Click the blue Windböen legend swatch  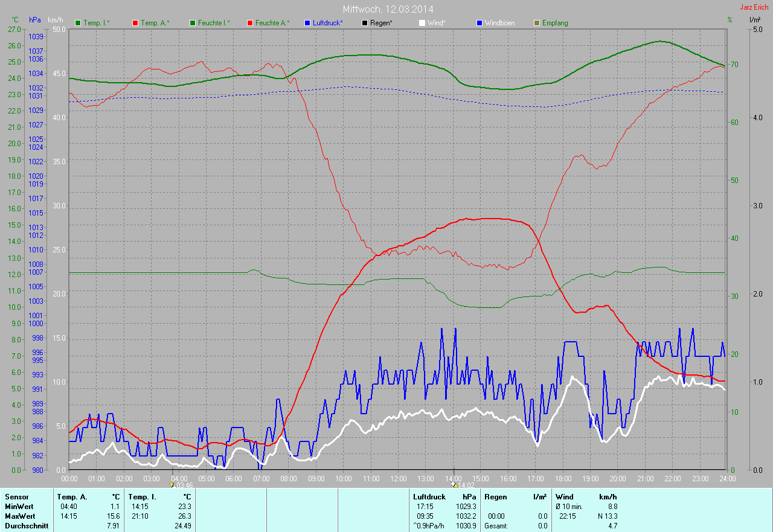click(480, 23)
